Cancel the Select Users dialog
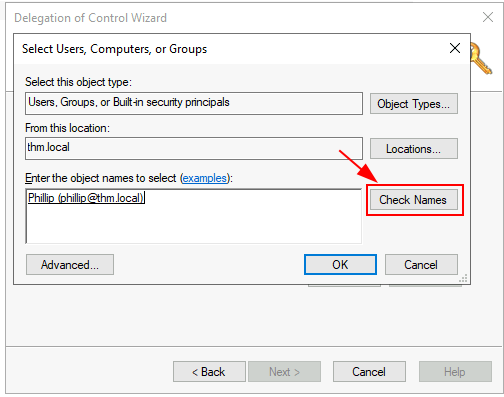This screenshot has height=397, width=504. coord(421,265)
